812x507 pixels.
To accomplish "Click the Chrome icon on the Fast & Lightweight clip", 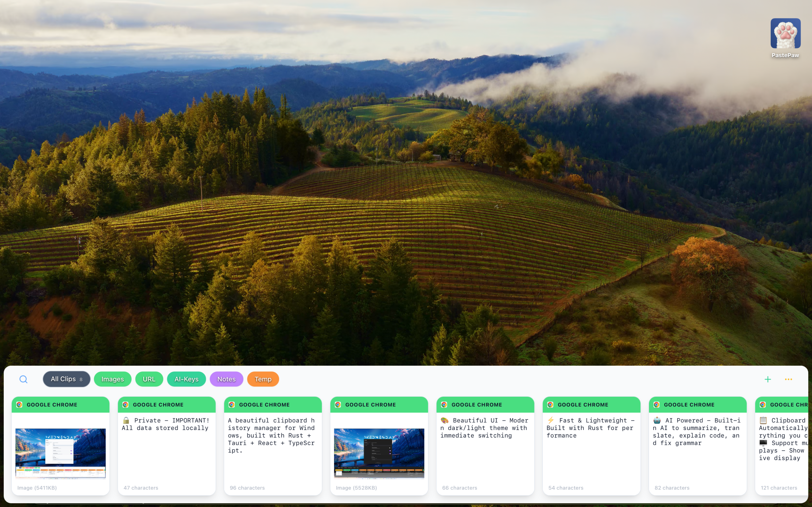I will pos(550,405).
